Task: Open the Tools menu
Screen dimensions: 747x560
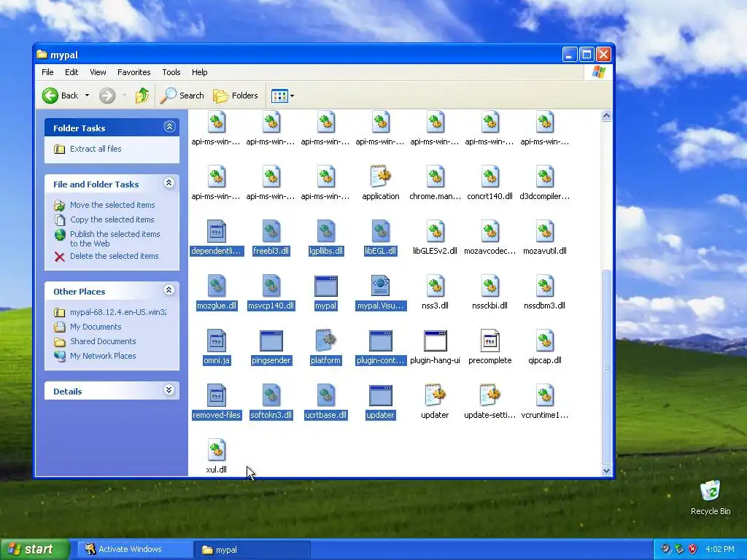Action: tap(171, 72)
